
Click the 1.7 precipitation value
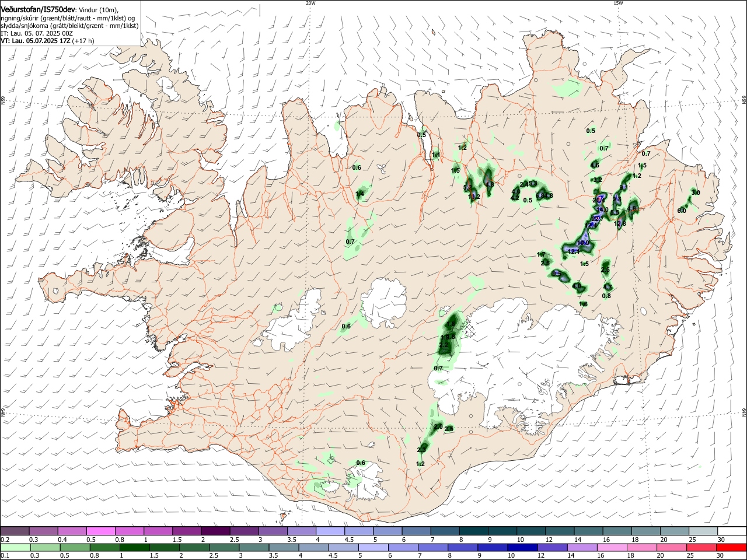540,254
